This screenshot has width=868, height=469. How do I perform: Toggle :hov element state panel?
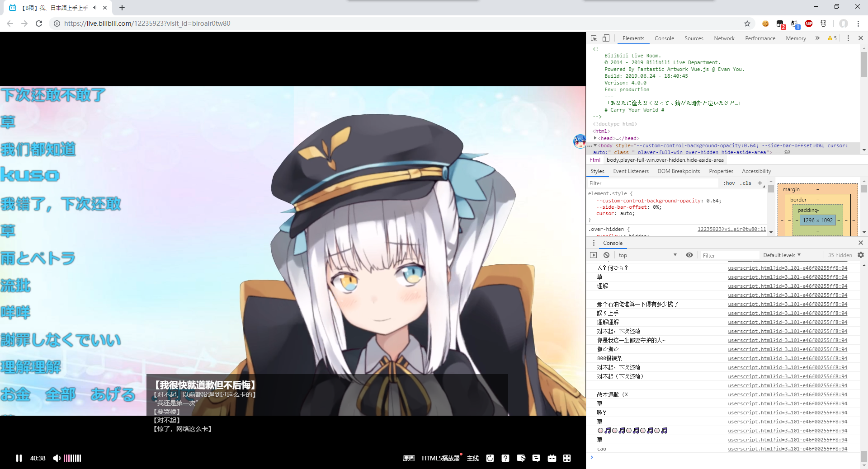(729, 183)
